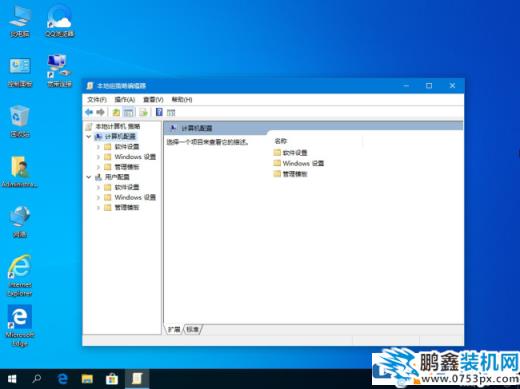Open the 帮助(H) menu

coord(182,99)
